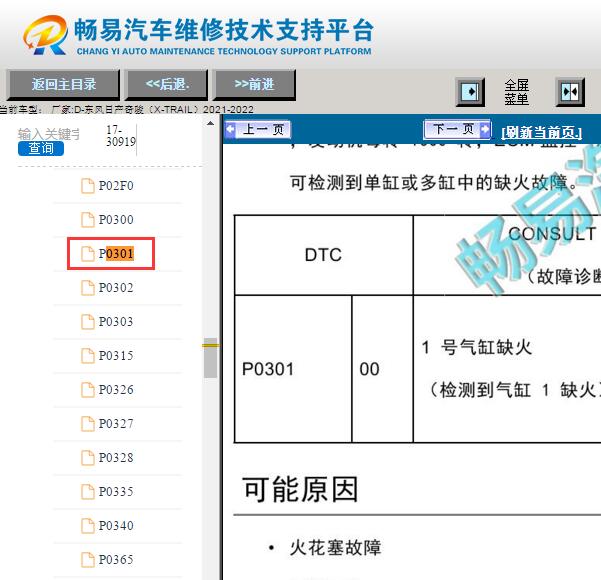
Task: Open P02F0 fault code entry
Action: pos(116,186)
